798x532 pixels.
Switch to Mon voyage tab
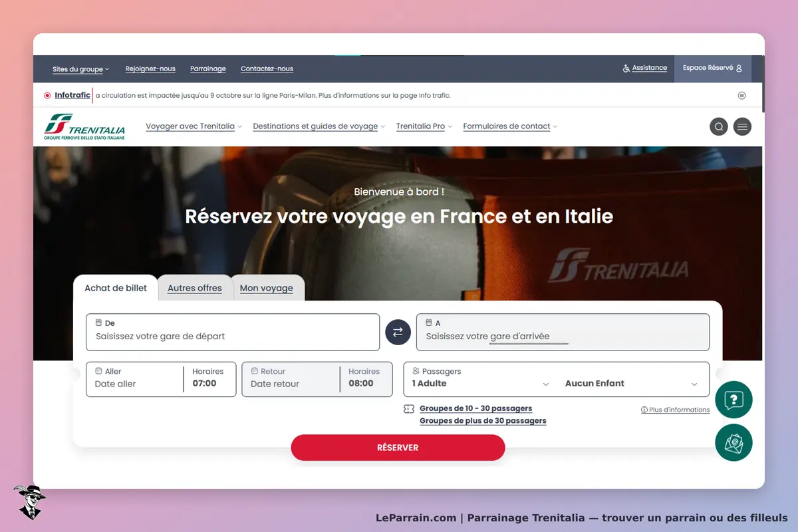coord(267,288)
